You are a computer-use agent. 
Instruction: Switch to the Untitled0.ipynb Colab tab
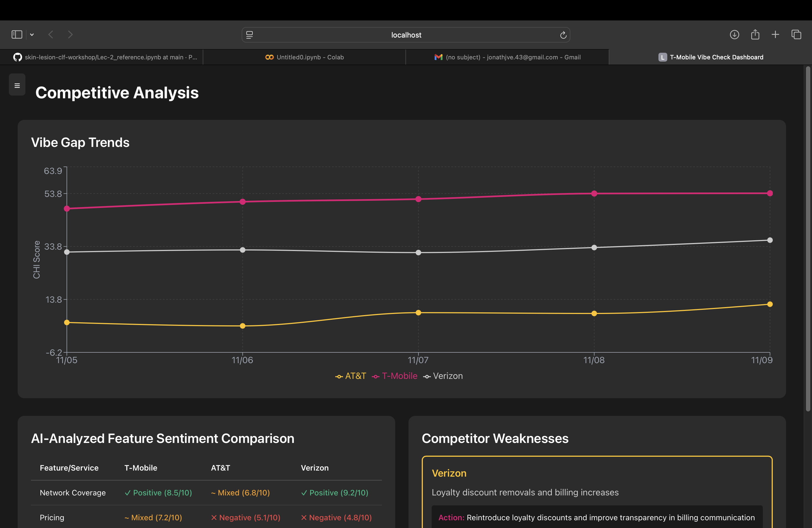tap(304, 57)
